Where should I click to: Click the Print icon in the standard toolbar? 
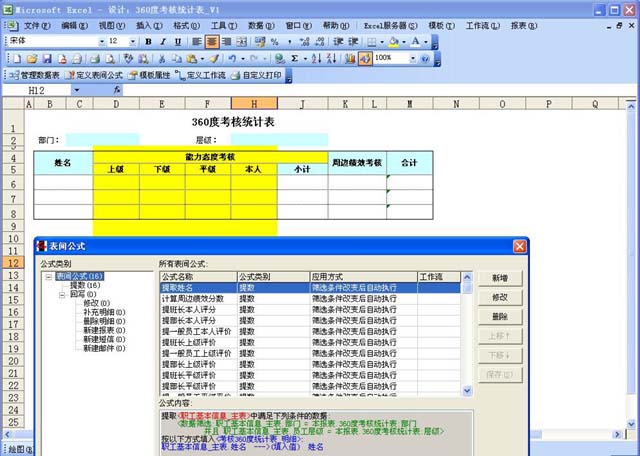click(x=94, y=58)
